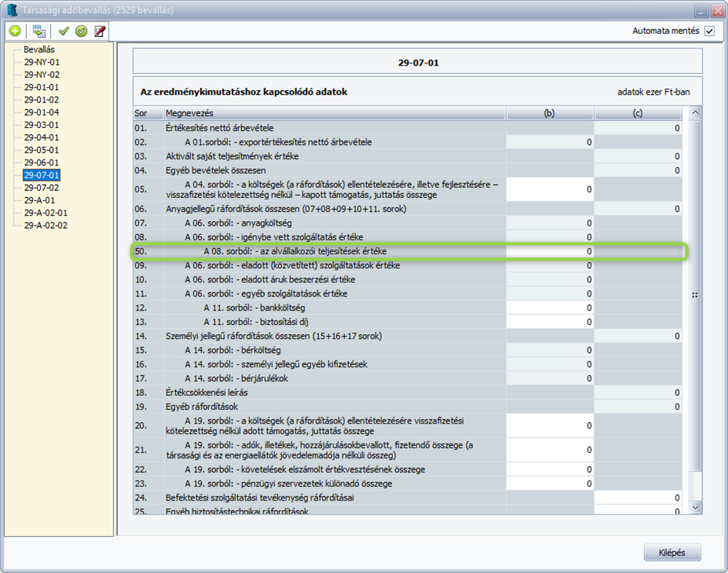The height and width of the screenshot is (573, 728).
Task: Click the Kilépés exit button
Action: pyautogui.click(x=673, y=552)
